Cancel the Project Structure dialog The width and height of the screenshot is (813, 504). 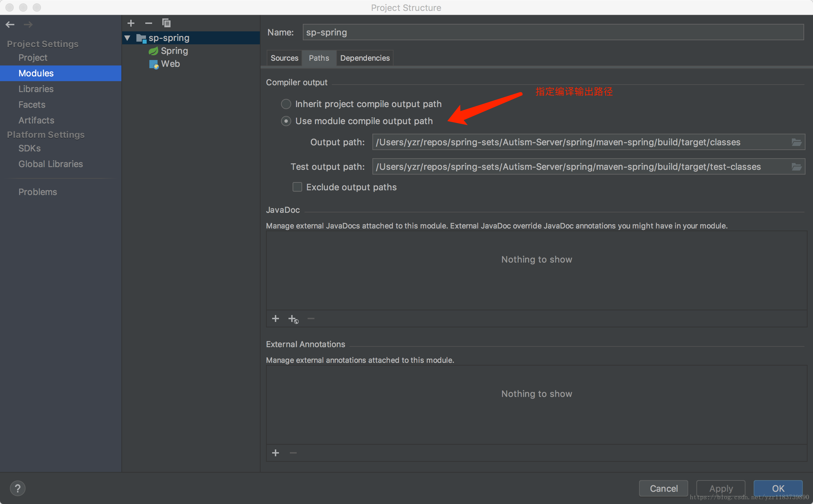[663, 488]
